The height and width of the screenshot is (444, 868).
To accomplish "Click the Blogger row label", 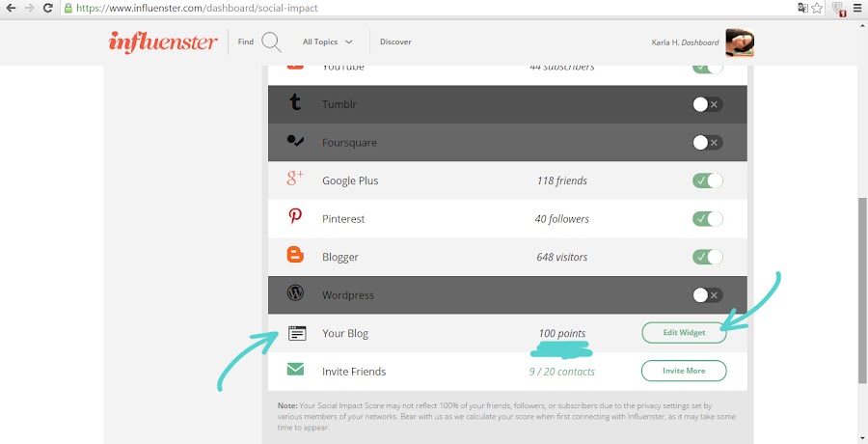I will (340, 257).
